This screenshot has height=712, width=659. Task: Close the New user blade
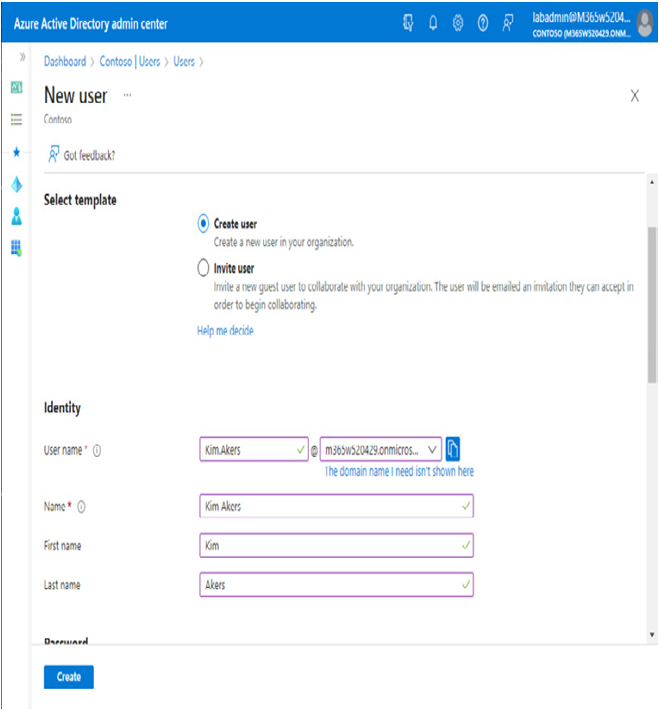coord(634,96)
